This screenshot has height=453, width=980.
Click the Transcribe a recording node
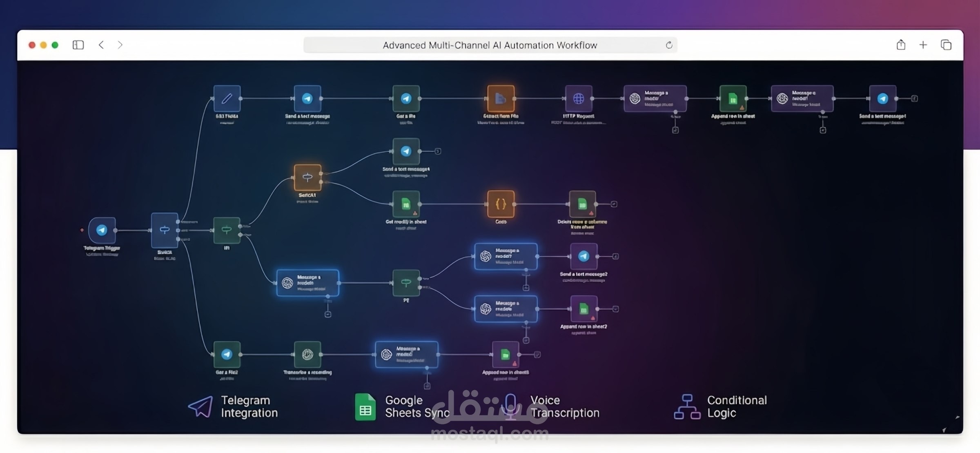click(x=307, y=355)
